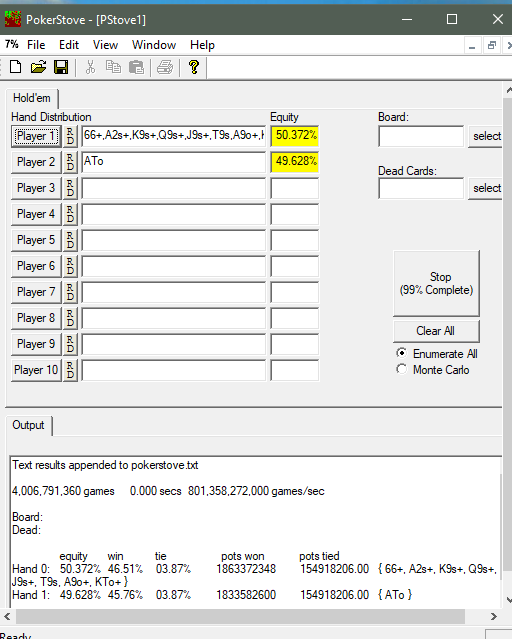The width and height of the screenshot is (512, 639).
Task: Click the '4,006,791,360 games' output text
Action: (x=63, y=491)
